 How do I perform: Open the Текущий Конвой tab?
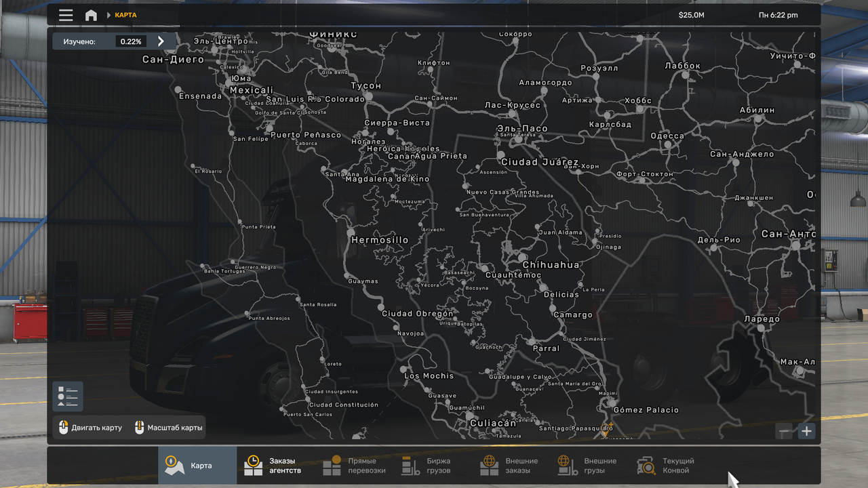pos(669,466)
